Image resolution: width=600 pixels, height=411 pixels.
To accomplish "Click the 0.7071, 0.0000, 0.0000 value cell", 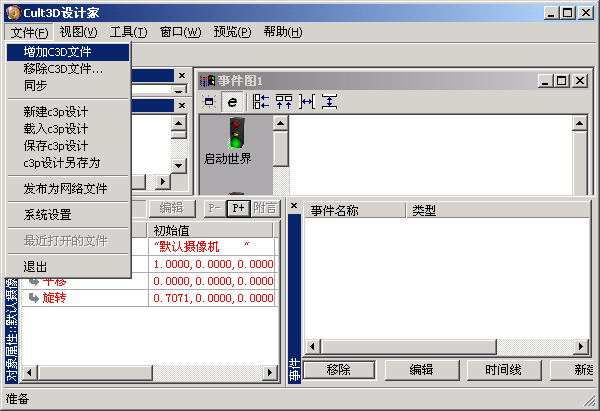I will (212, 298).
